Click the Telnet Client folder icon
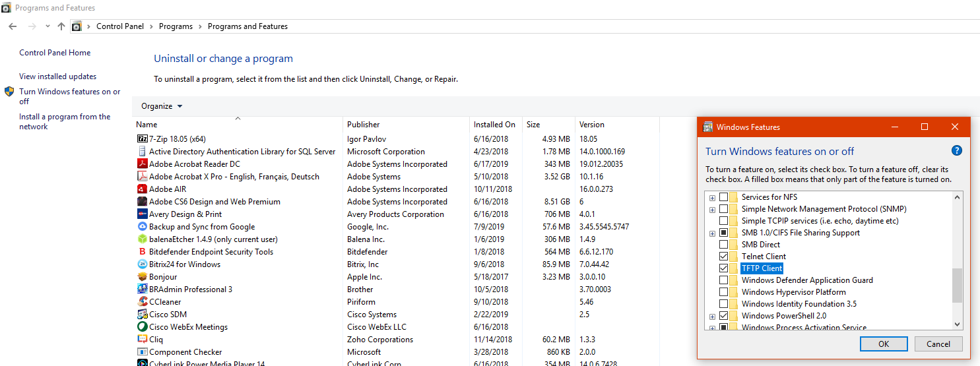Viewport: 980px width, 366px height. click(x=734, y=257)
